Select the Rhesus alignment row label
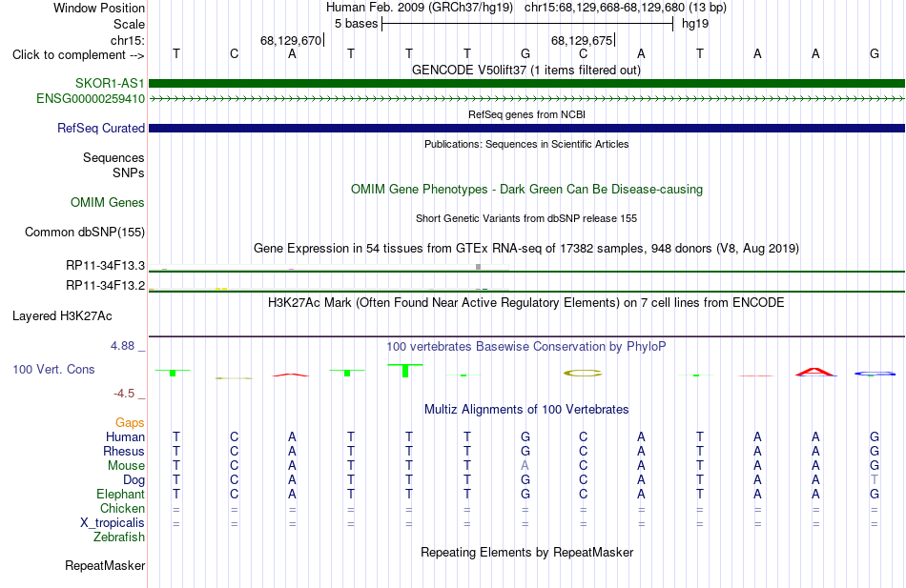The image size is (906, 588). (124, 452)
